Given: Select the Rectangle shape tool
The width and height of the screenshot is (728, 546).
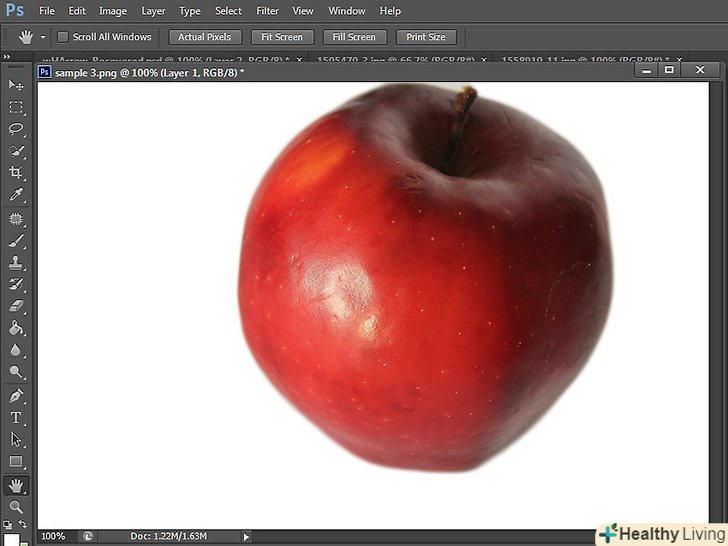Looking at the screenshot, I should coord(16,461).
